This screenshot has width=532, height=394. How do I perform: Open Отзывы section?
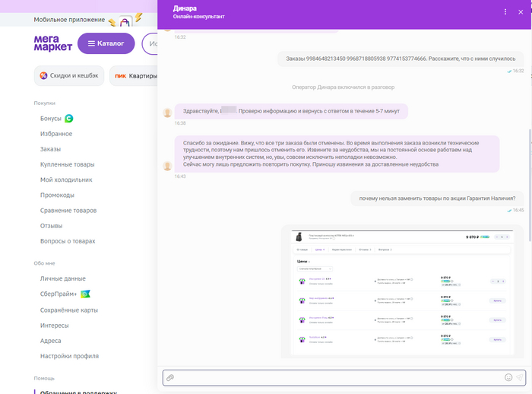coord(51,226)
